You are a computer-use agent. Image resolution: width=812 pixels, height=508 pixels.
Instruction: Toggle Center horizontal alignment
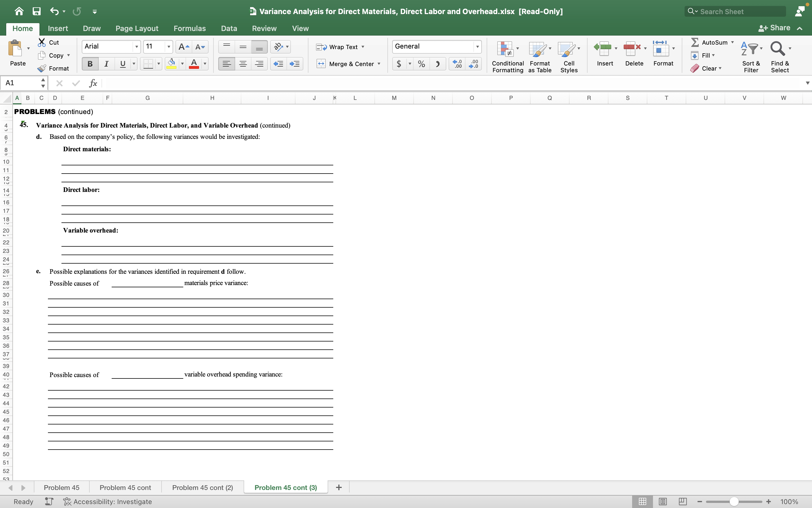click(x=243, y=63)
